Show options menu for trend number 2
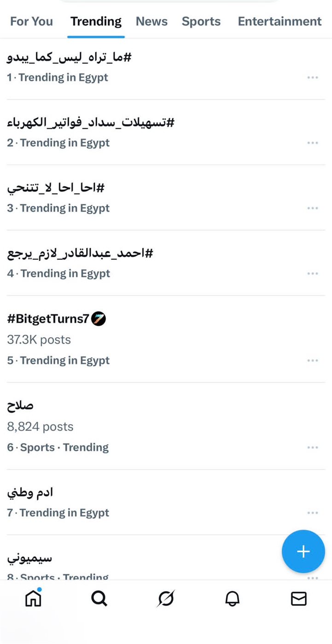 point(313,143)
